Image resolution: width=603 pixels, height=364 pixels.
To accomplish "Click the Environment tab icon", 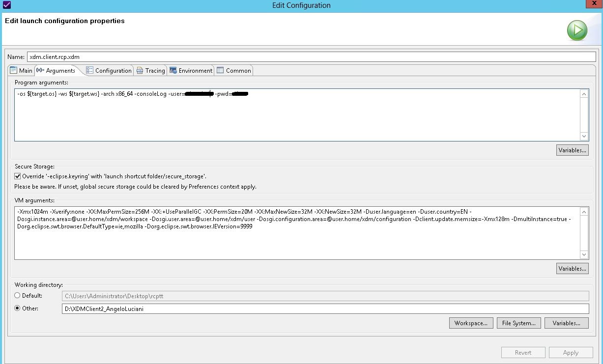I will coord(173,70).
